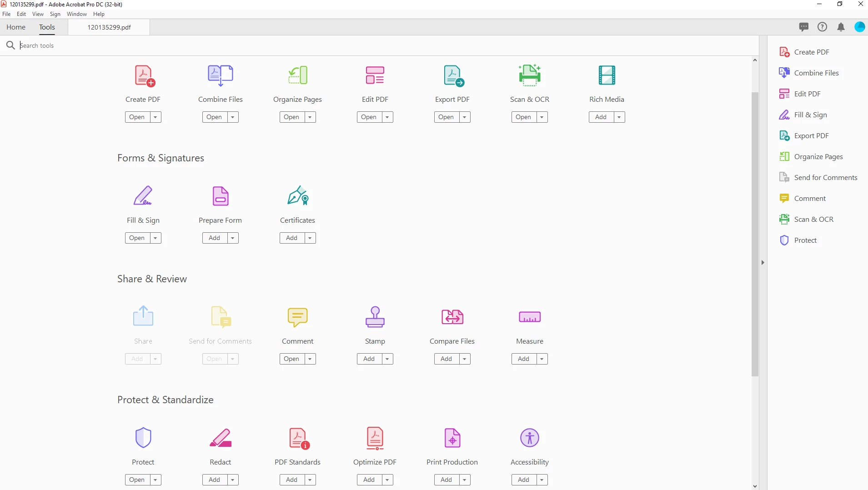Open the File menu
Image resolution: width=868 pixels, height=490 pixels.
click(x=6, y=14)
